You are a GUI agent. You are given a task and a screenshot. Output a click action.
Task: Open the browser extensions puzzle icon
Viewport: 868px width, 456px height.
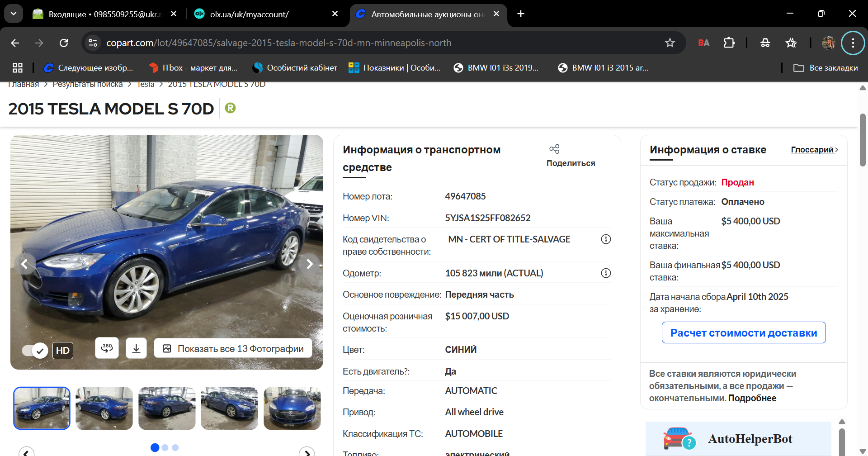click(x=729, y=43)
